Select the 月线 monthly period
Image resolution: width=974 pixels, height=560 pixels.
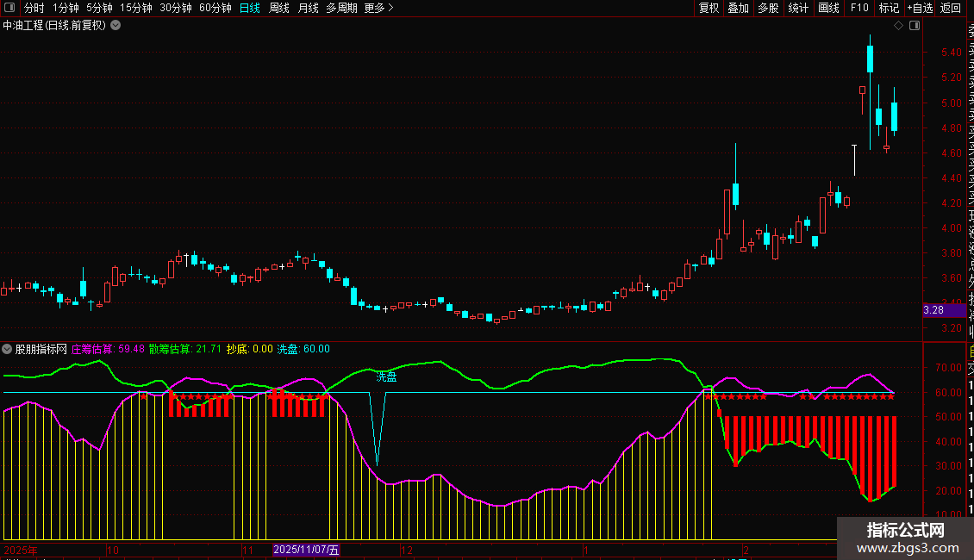tap(308, 9)
